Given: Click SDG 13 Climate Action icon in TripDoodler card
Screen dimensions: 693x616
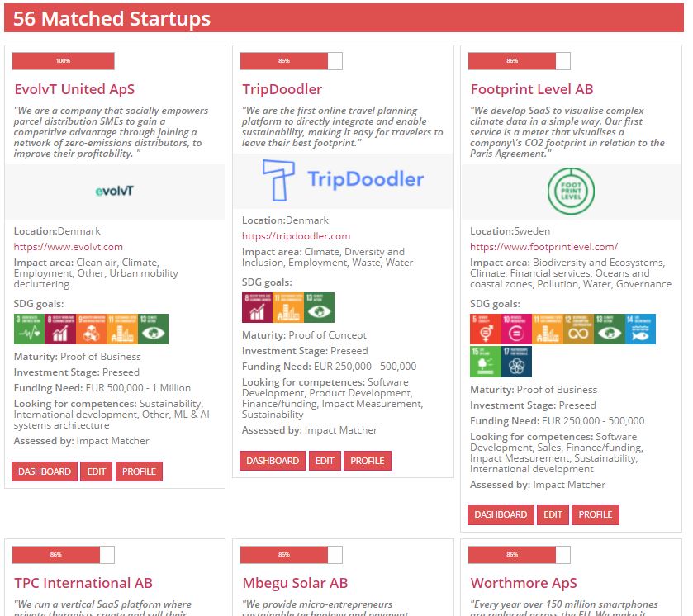Looking at the screenshot, I should point(319,307).
